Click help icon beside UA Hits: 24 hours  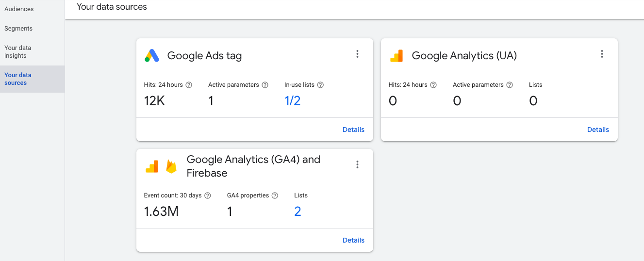(x=433, y=85)
